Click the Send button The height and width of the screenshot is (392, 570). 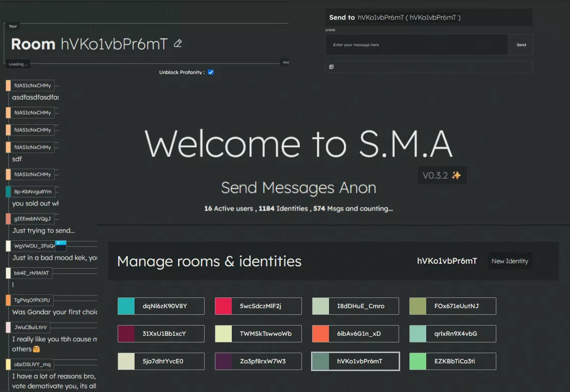pos(521,45)
